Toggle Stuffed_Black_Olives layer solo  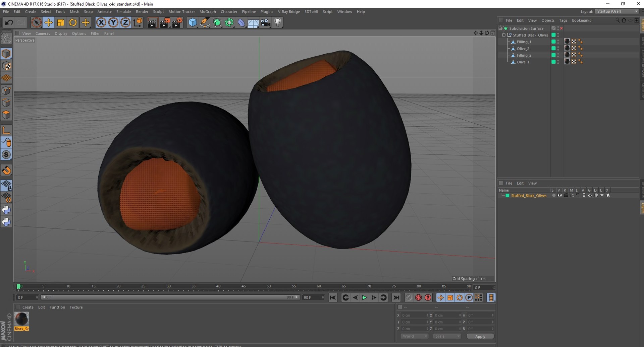(553, 195)
